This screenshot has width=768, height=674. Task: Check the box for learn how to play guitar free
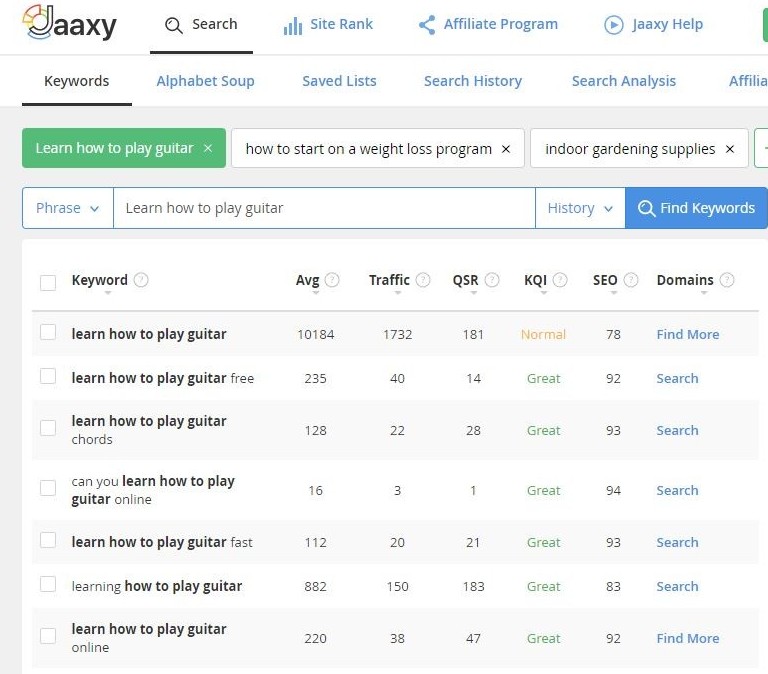pyautogui.click(x=48, y=377)
